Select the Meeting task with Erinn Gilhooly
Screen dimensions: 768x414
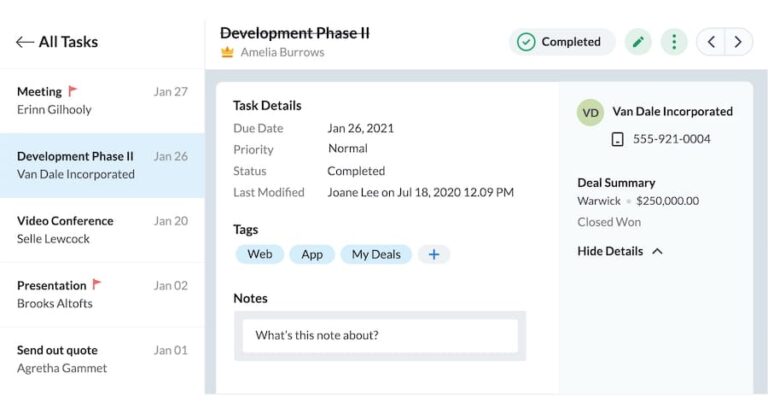tap(102, 100)
